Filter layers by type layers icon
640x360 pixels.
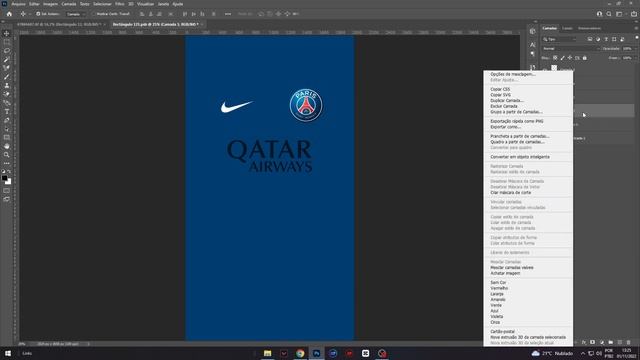click(x=606, y=39)
